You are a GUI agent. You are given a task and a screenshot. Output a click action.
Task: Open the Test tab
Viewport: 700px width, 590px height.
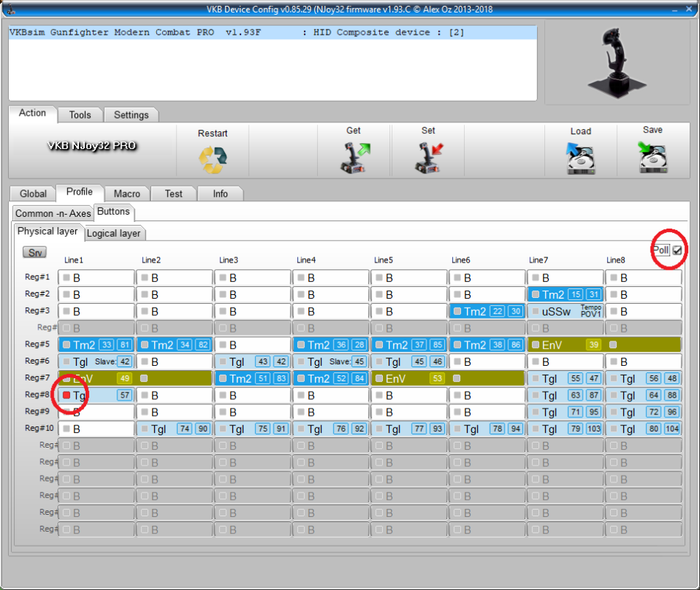pos(173,193)
